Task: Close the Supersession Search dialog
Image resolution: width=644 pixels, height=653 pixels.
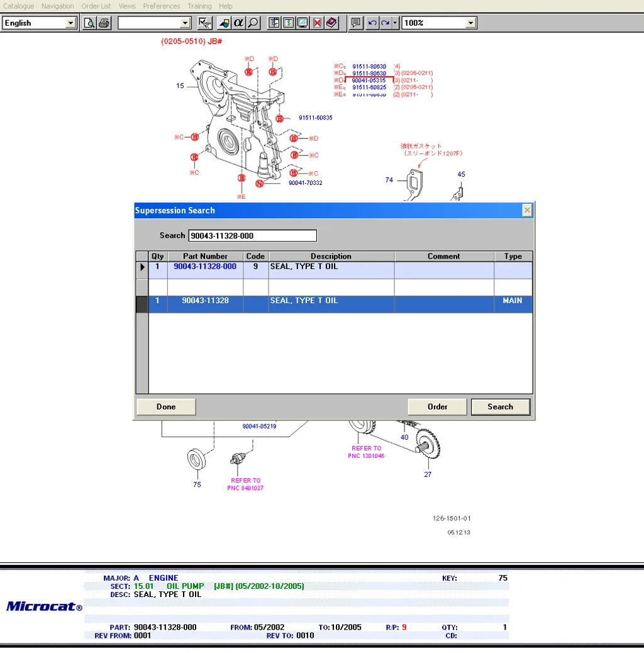Action: [x=527, y=210]
